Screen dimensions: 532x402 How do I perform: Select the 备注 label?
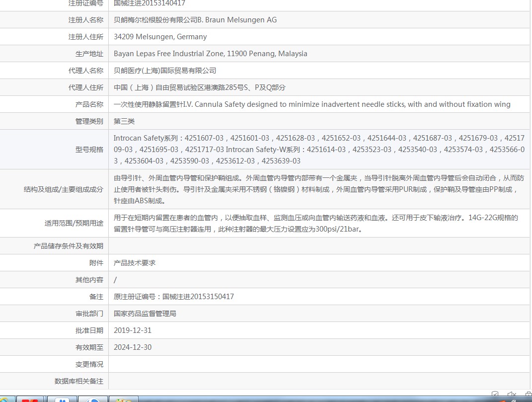pyautogui.click(x=96, y=297)
